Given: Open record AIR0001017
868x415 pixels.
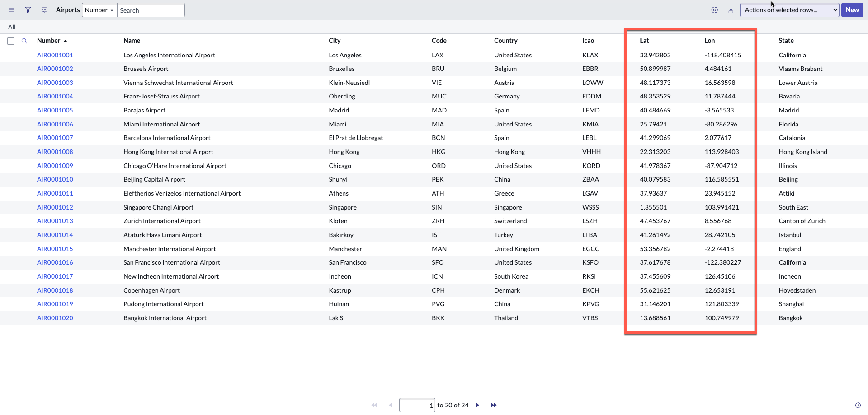Looking at the screenshot, I should (x=55, y=276).
